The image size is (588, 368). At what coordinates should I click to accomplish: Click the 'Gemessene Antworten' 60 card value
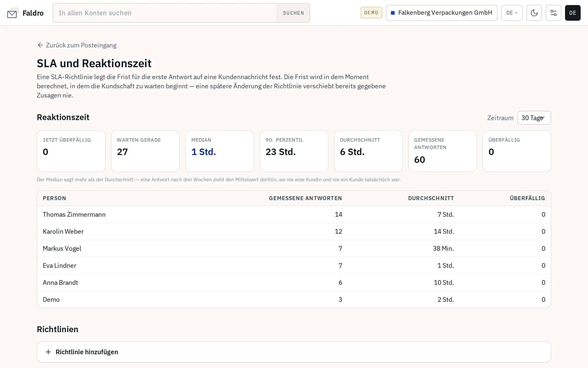tap(419, 160)
